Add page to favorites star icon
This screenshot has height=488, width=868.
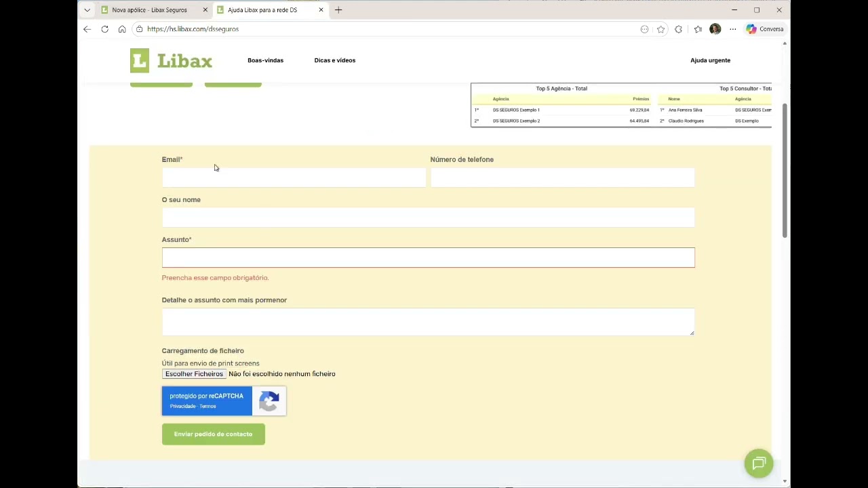[x=661, y=29]
